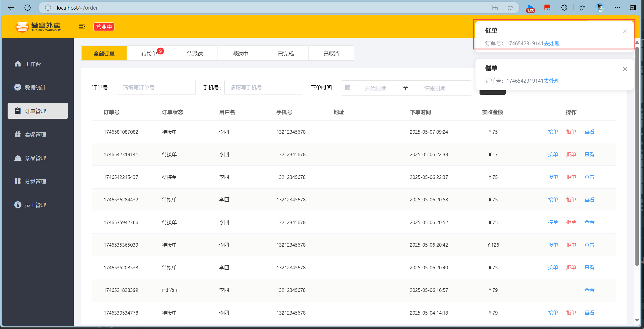Switch to the 待接单 tab
This screenshot has width=644, height=329.
click(149, 54)
